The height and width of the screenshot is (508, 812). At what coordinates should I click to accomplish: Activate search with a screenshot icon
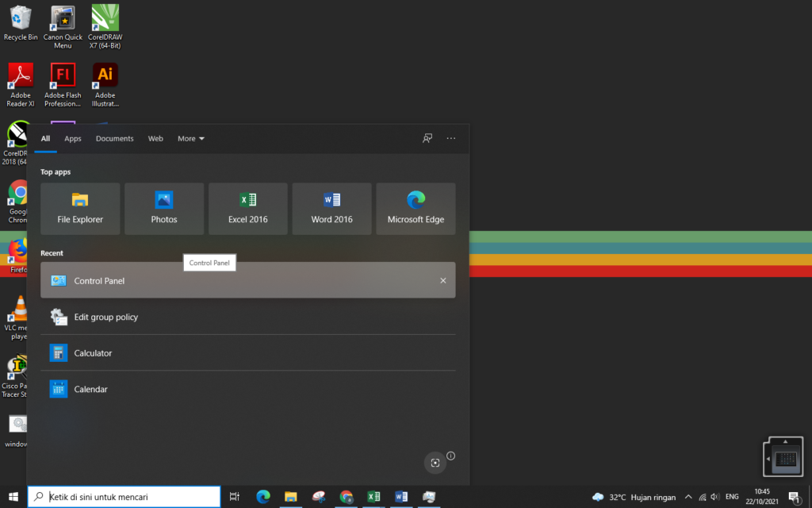(x=435, y=463)
